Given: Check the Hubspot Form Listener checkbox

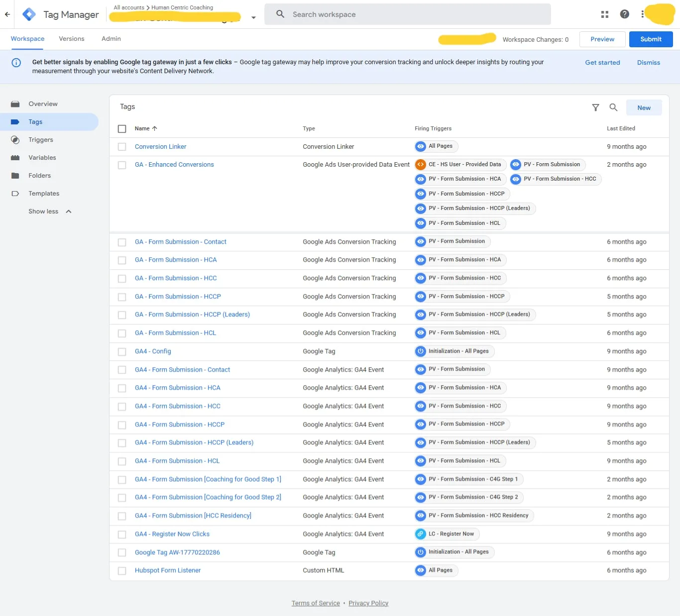Looking at the screenshot, I should click(x=122, y=571).
